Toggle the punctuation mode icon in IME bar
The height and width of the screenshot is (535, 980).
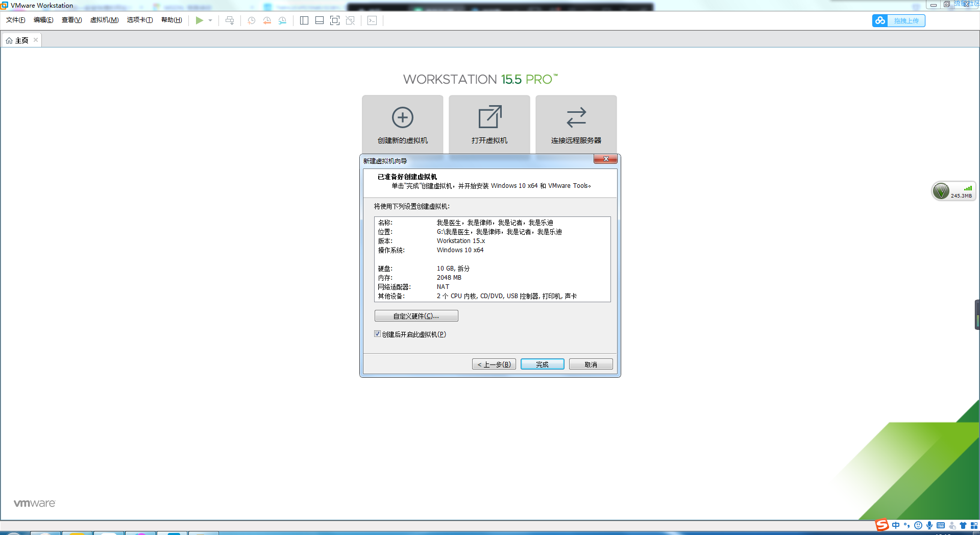coord(907,525)
